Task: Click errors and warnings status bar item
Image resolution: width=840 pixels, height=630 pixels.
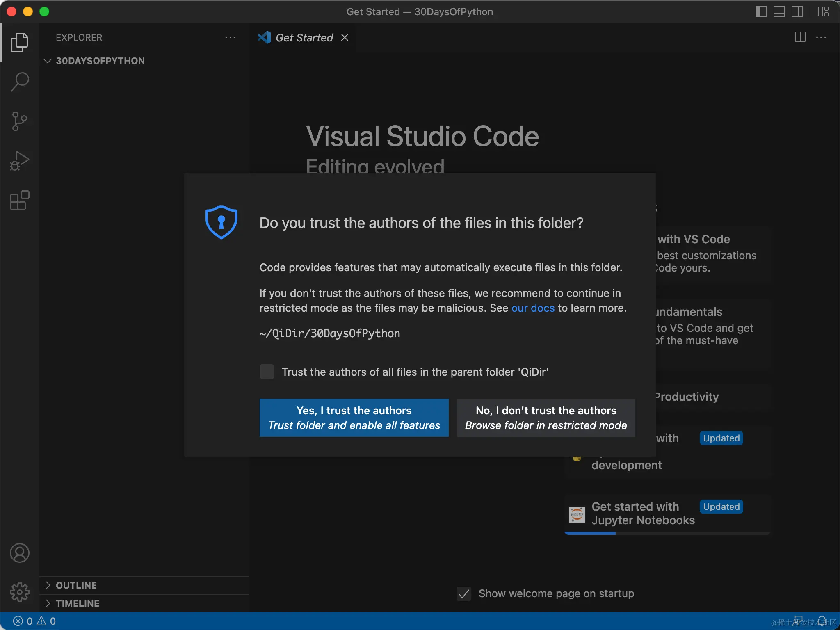Action: (35, 621)
